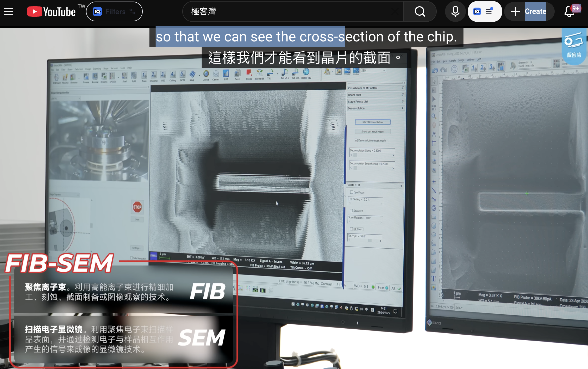Click the Start Deconvolution button

click(x=373, y=122)
